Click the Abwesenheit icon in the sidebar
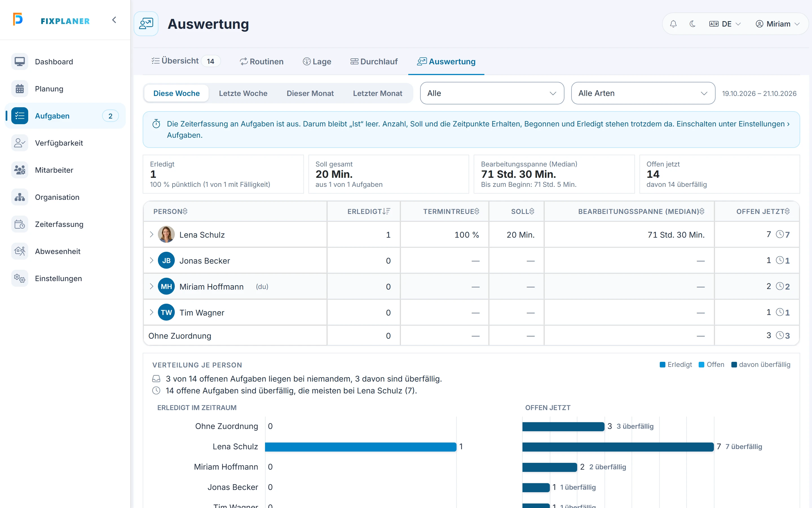The height and width of the screenshot is (508, 812). pyautogui.click(x=20, y=251)
